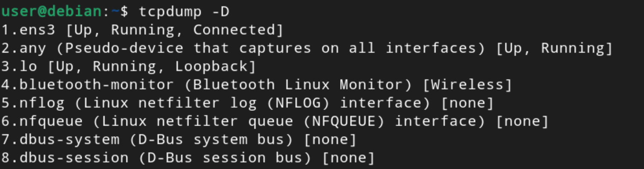Click the '[none]' flag on the nflog line
644x169 pixels.
[467, 104]
